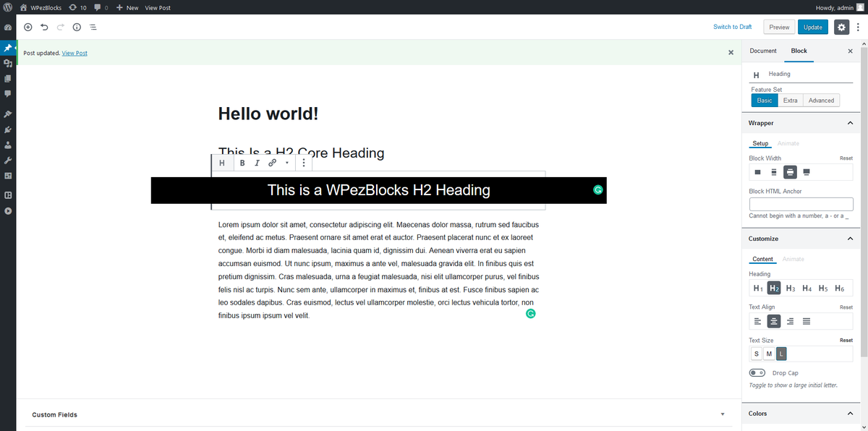Click Grammarly icon in paragraph block
Viewport: 868px width, 431px height.
[530, 313]
